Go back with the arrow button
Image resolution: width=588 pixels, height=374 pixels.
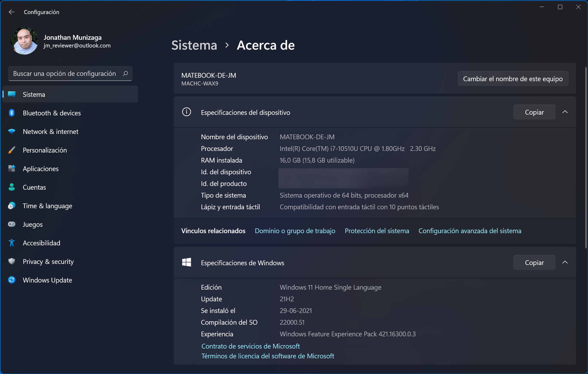pos(11,12)
